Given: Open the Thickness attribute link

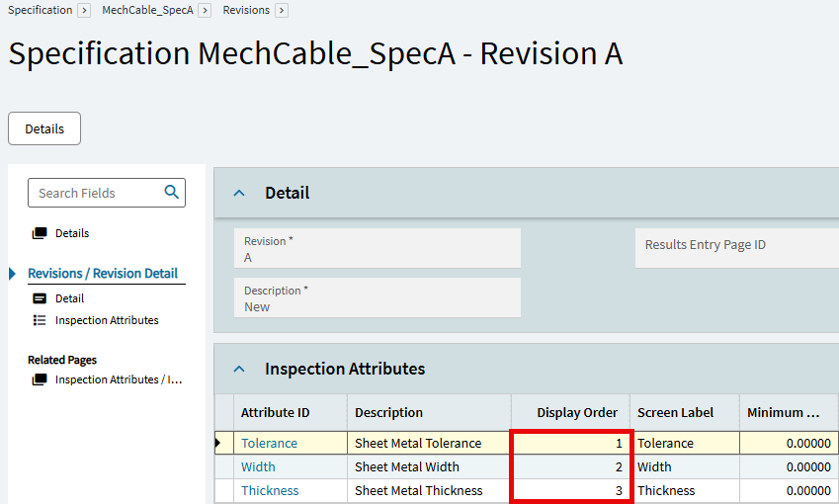Looking at the screenshot, I should click(270, 491).
